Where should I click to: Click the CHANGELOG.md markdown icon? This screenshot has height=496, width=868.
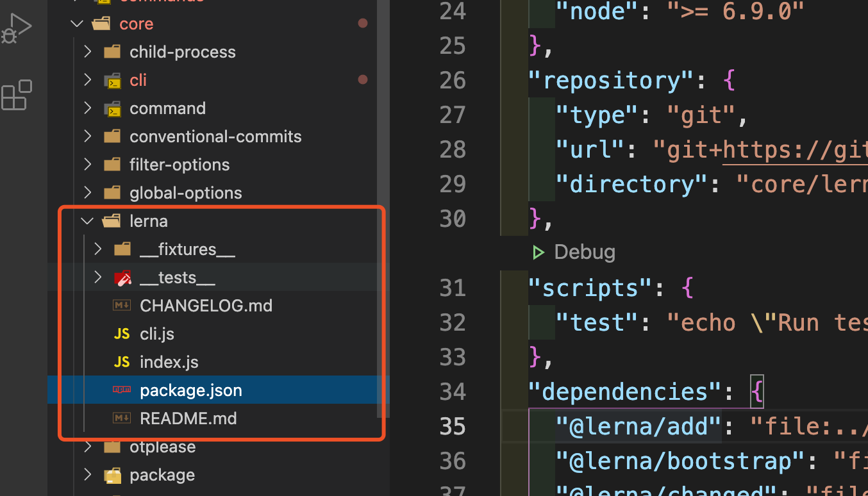122,306
